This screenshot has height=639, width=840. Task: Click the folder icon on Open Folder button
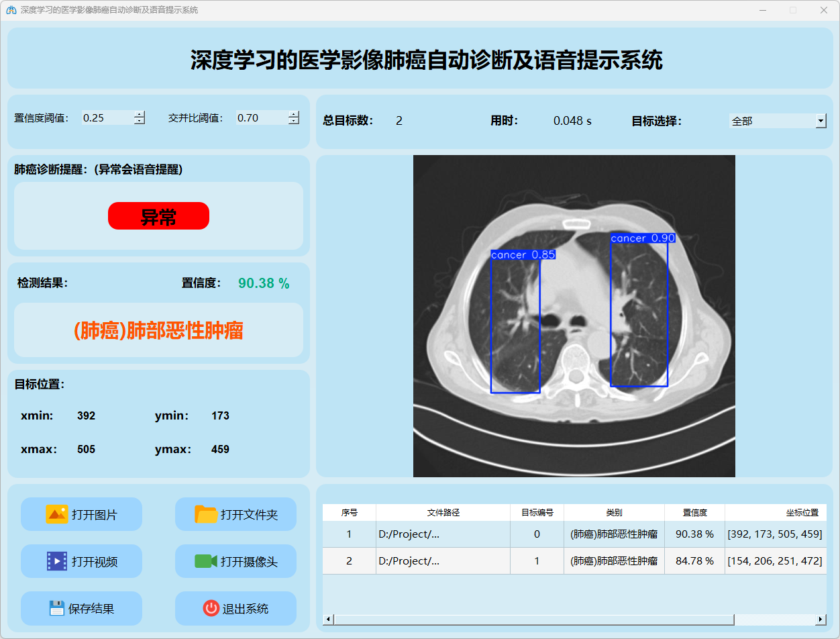pyautogui.click(x=206, y=514)
